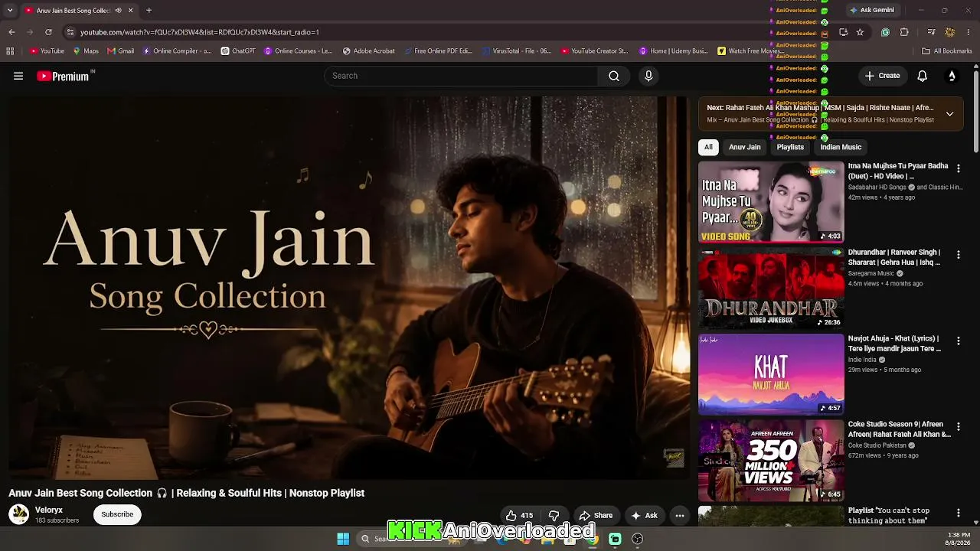Screen dimensions: 980x551
Task: Open options for Dhurandhar jukebox video
Action: coord(958,255)
